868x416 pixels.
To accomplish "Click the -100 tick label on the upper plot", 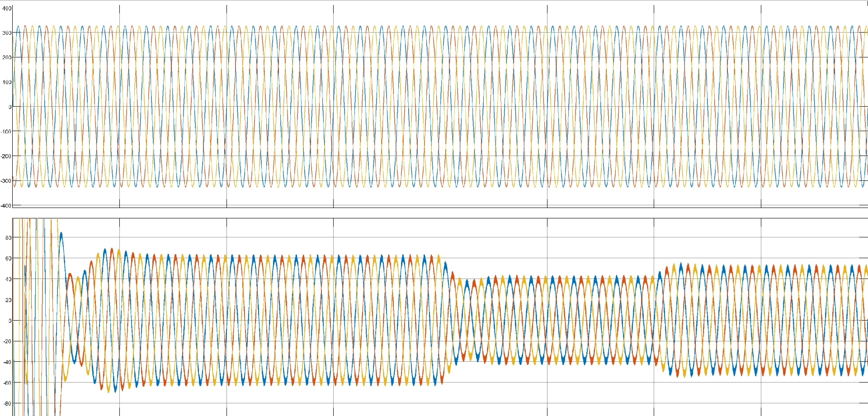I will pos(6,132).
